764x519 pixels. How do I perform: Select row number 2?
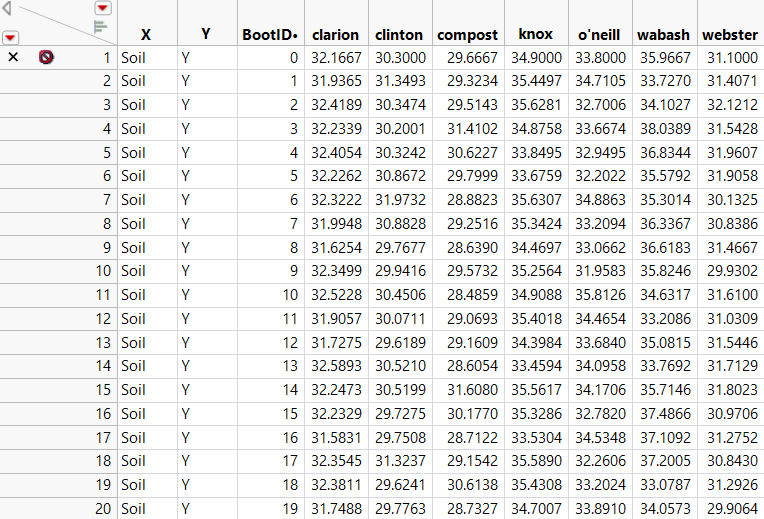(107, 81)
